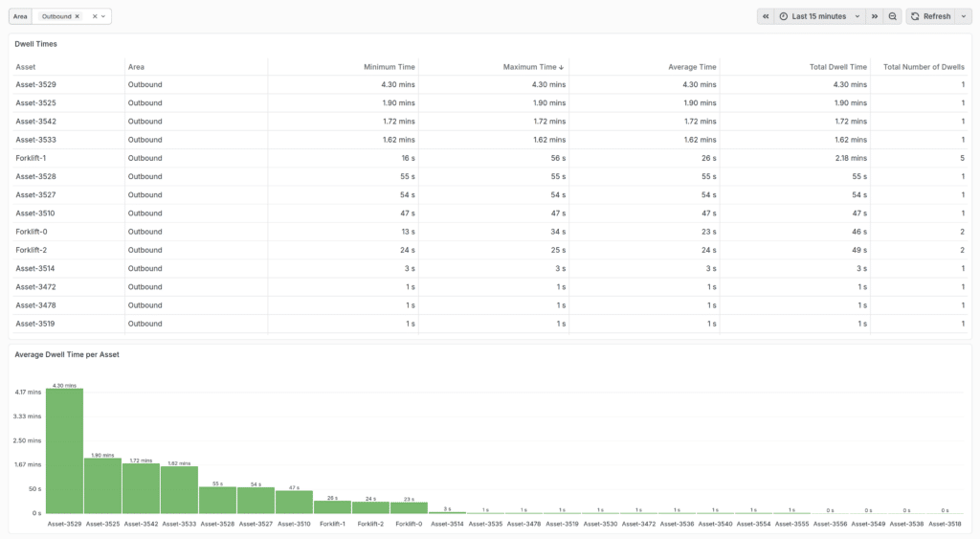Open the Area variable dropdown arrow
The height and width of the screenshot is (539, 980).
103,16
